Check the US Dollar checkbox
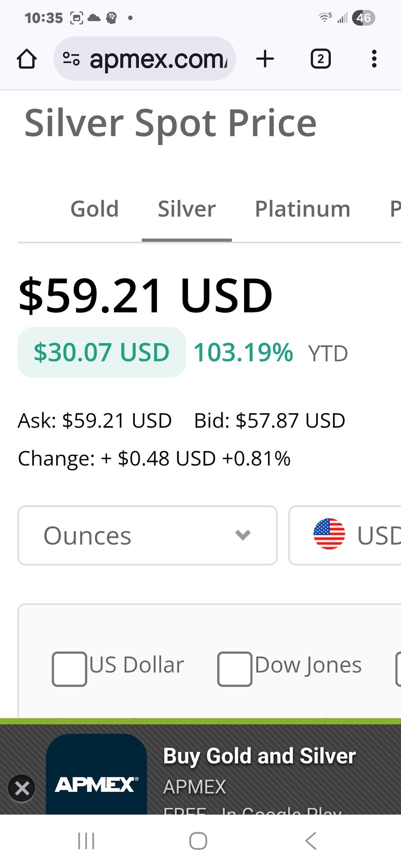Screen dimensions: 401x868 pos(69,669)
